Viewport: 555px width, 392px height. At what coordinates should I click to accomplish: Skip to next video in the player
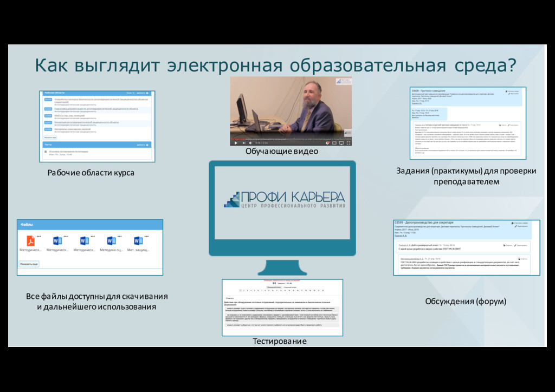tap(243, 143)
